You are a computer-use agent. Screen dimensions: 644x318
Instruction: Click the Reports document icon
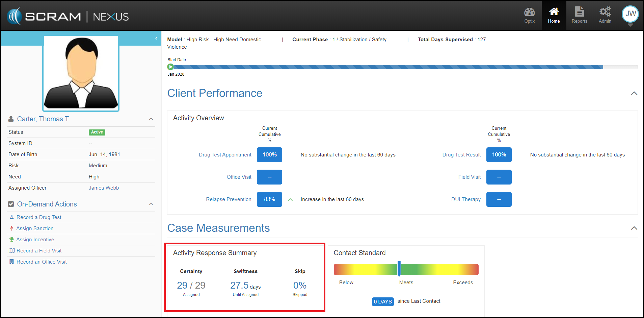(x=579, y=12)
